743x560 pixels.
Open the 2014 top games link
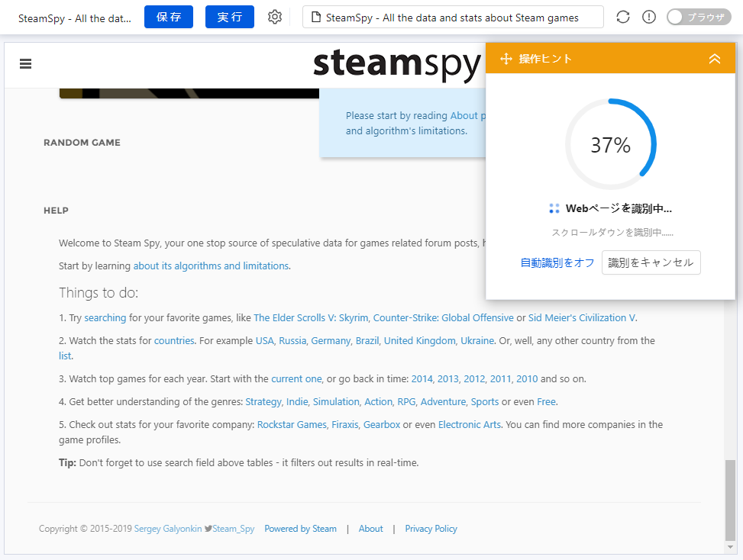(x=422, y=378)
